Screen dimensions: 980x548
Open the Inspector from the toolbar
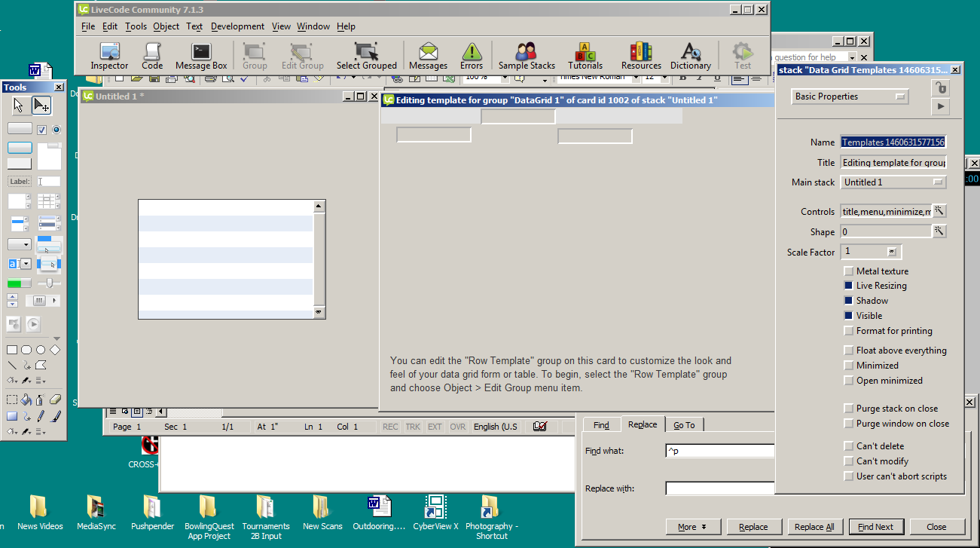109,56
